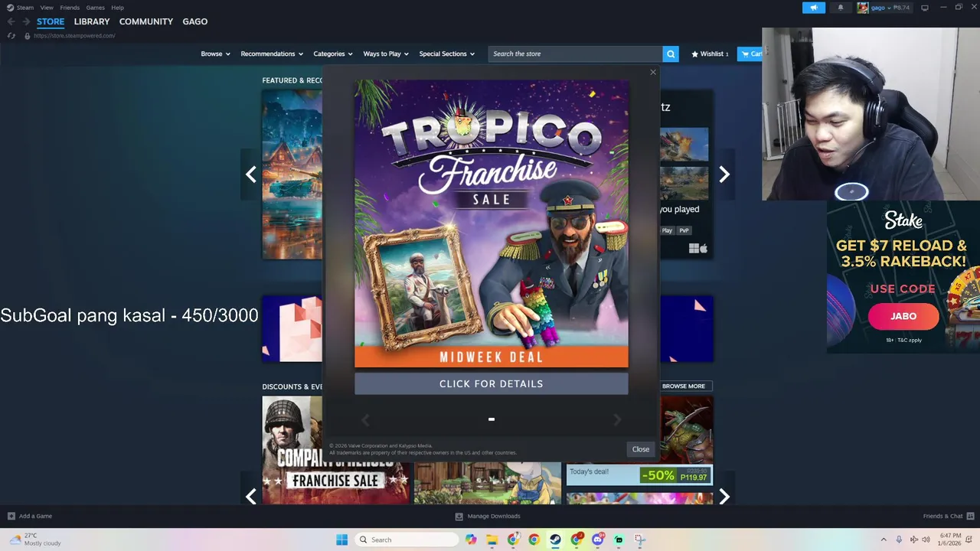
Task: Click the Manage Downloads icon
Action: click(459, 516)
